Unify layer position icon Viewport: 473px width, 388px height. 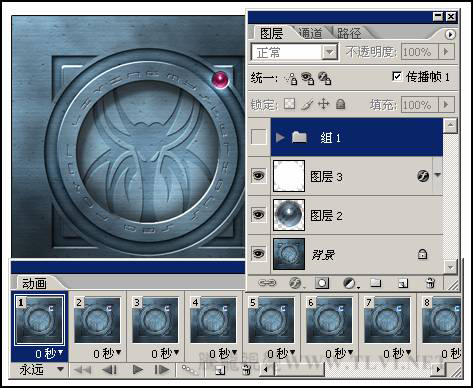coord(291,78)
